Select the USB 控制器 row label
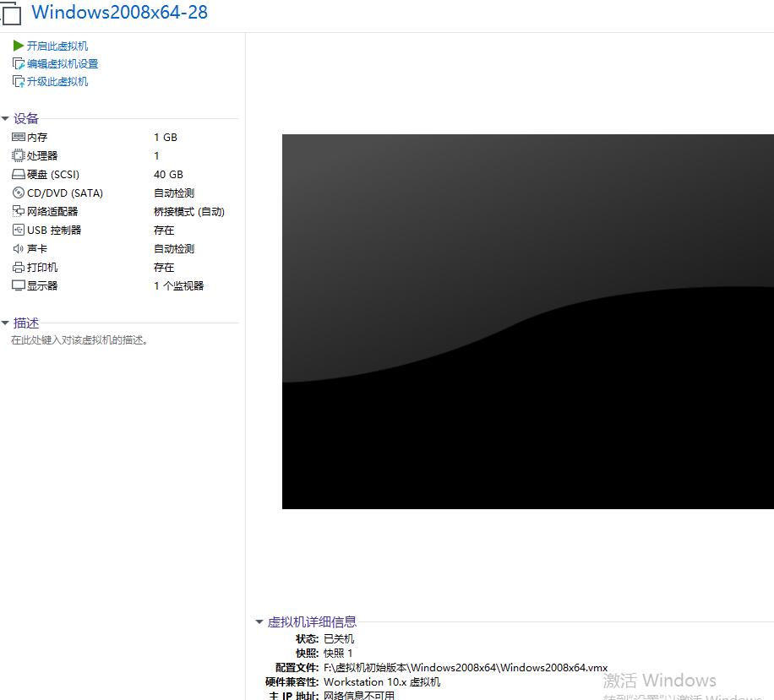 tap(54, 231)
